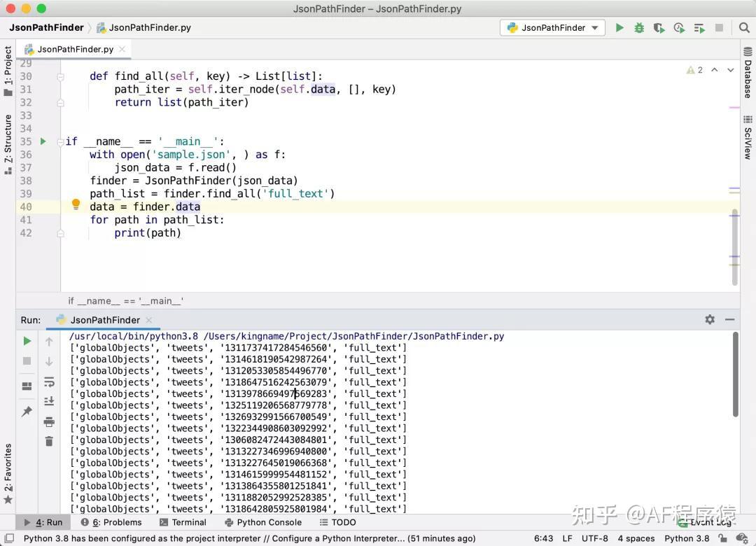Open the Run panel settings gear
The image size is (756, 546).
[710, 319]
